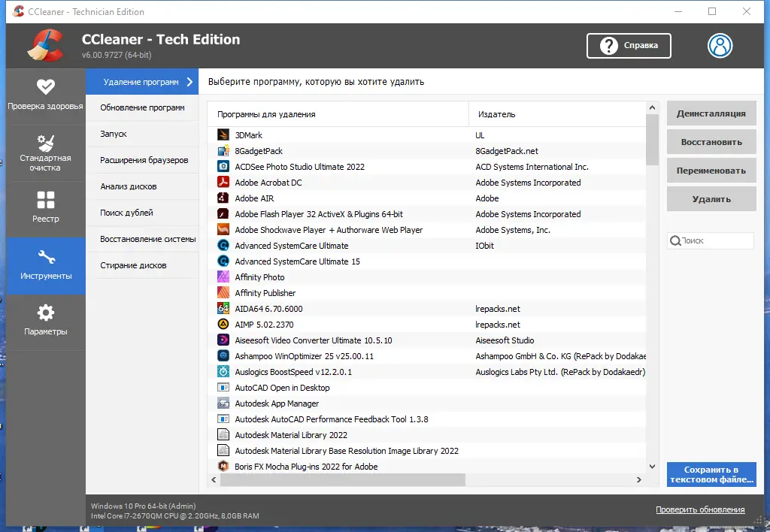
Task: Select Aiseesoft Video Converter Ultimate icon
Action: (223, 340)
